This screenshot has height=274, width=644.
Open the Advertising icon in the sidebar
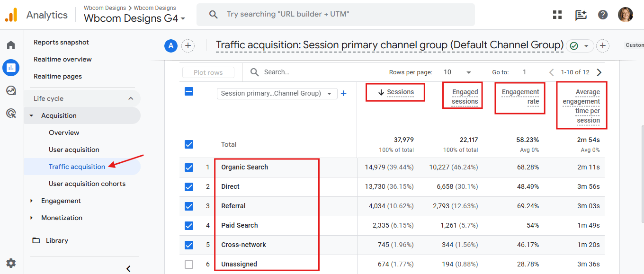click(x=11, y=113)
